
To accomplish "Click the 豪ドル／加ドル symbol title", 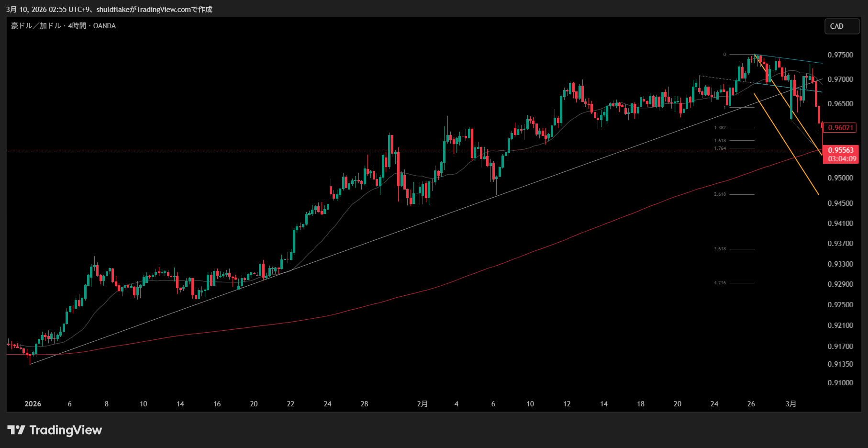I will pos(36,26).
